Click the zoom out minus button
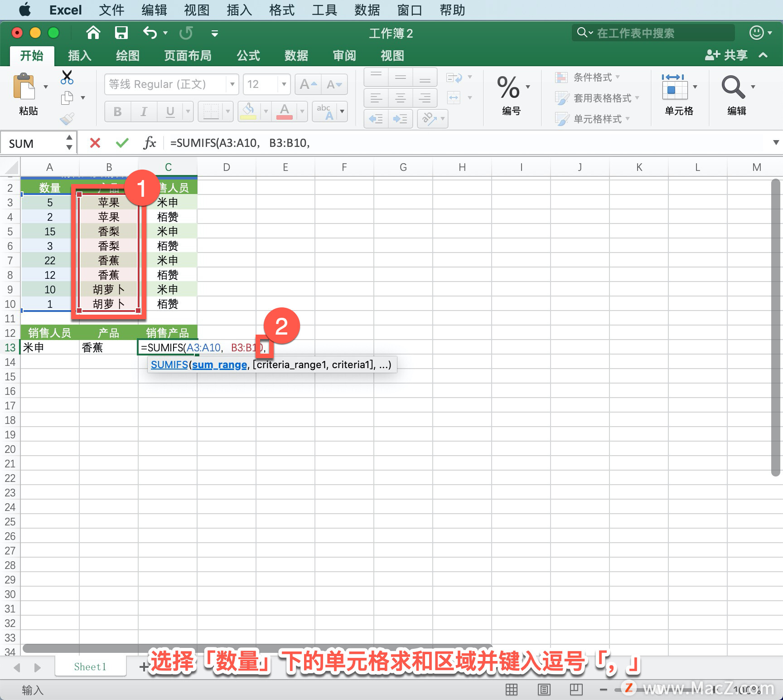 [x=603, y=690]
